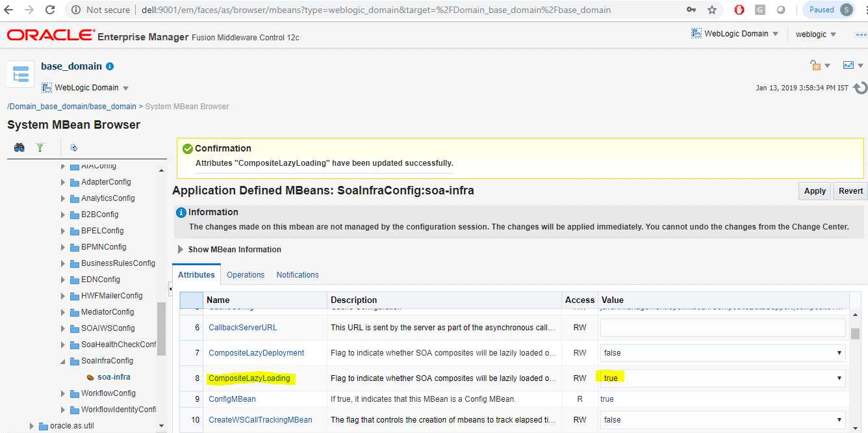
Task: Switch to the Notifications tab
Action: tap(298, 275)
